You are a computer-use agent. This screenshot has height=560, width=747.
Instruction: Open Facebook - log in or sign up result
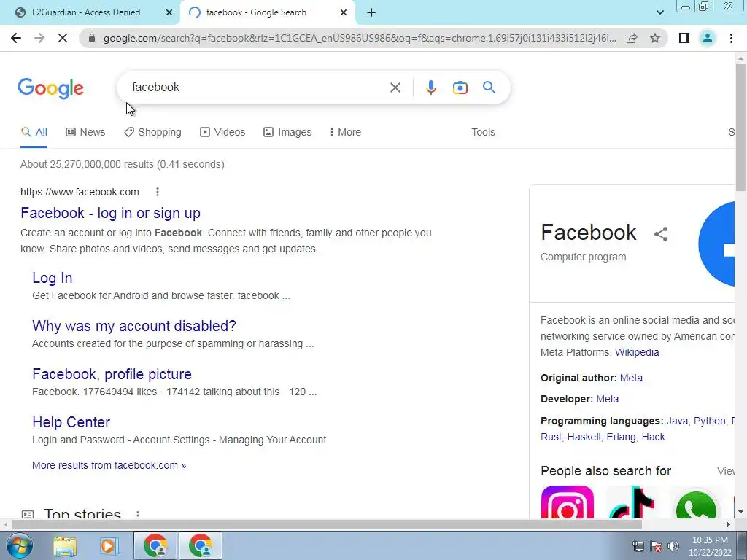tap(111, 213)
